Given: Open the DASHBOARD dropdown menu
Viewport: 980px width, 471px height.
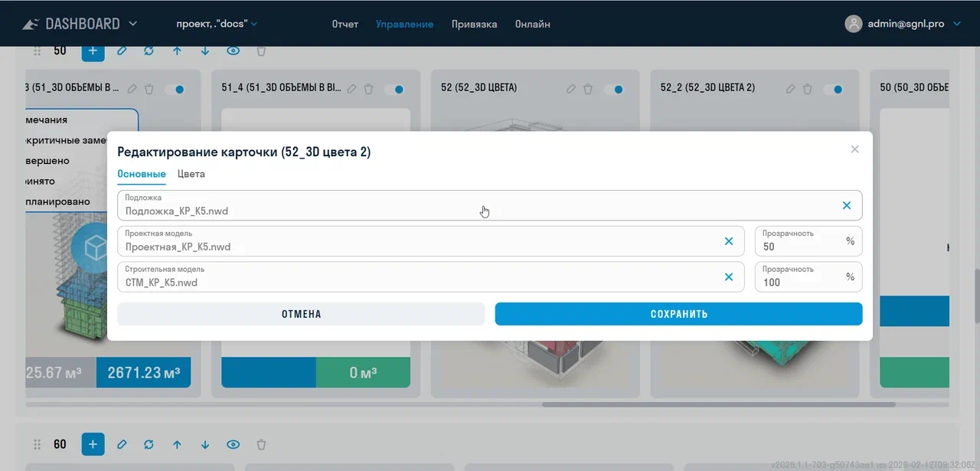Looking at the screenshot, I should 132,24.
